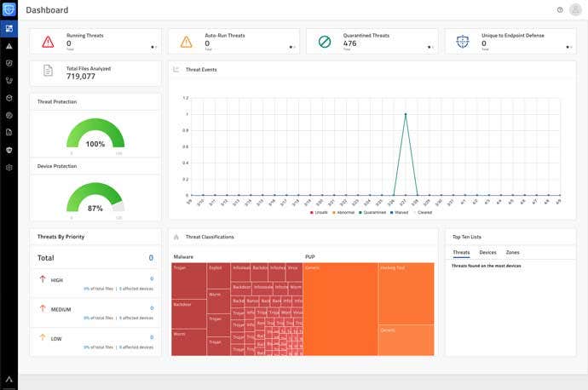588x390 pixels.
Task: Open the Running Threats card dropdown
Action: [x=153, y=47]
